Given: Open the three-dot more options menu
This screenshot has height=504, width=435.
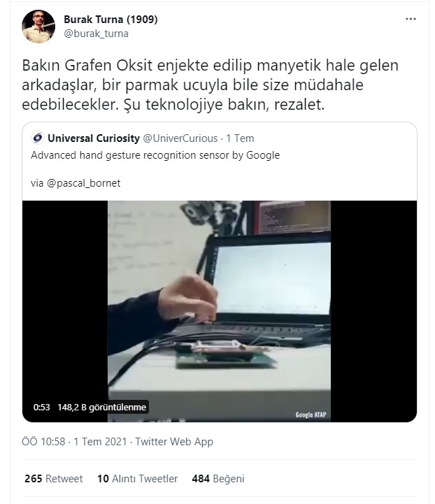Looking at the screenshot, I should coord(411,20).
